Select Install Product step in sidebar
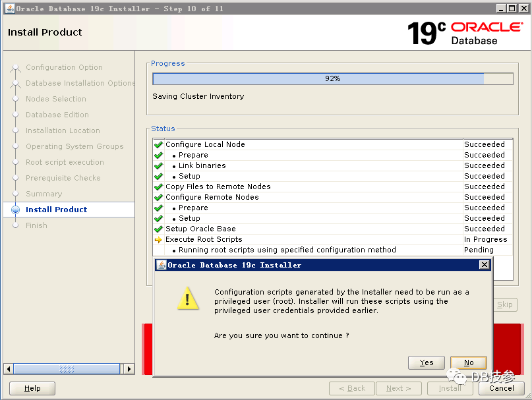 [x=56, y=210]
